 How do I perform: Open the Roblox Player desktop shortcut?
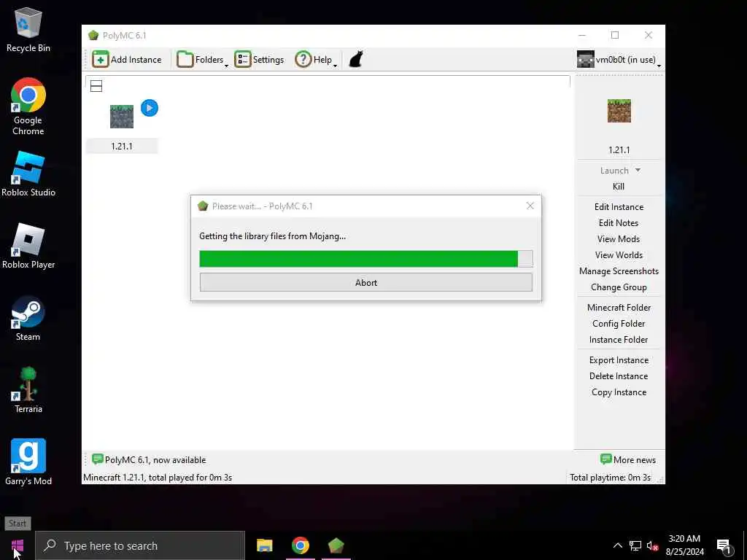click(28, 246)
